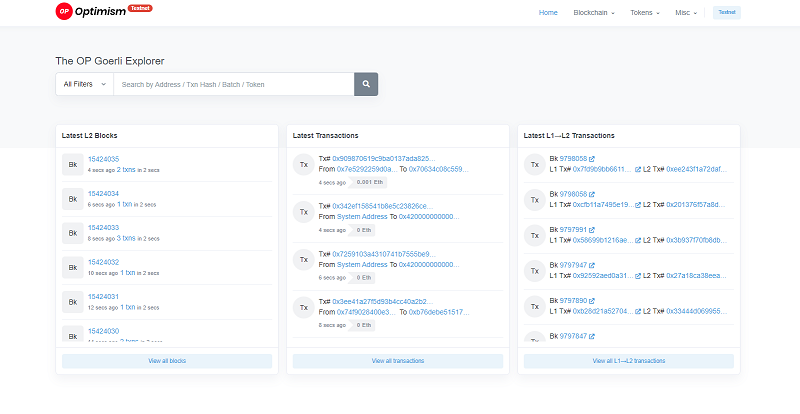Click View all blocks button
Screen dimensions: 800x414
click(167, 360)
